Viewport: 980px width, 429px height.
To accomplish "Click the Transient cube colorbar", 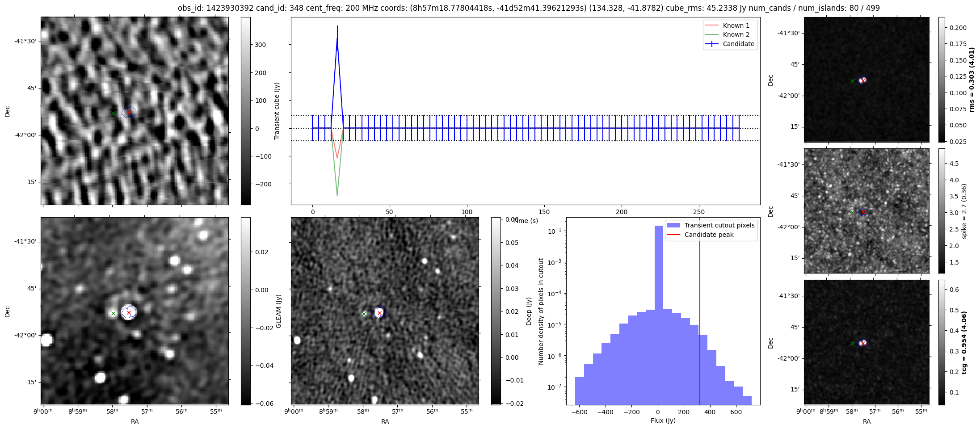I will click(x=245, y=111).
